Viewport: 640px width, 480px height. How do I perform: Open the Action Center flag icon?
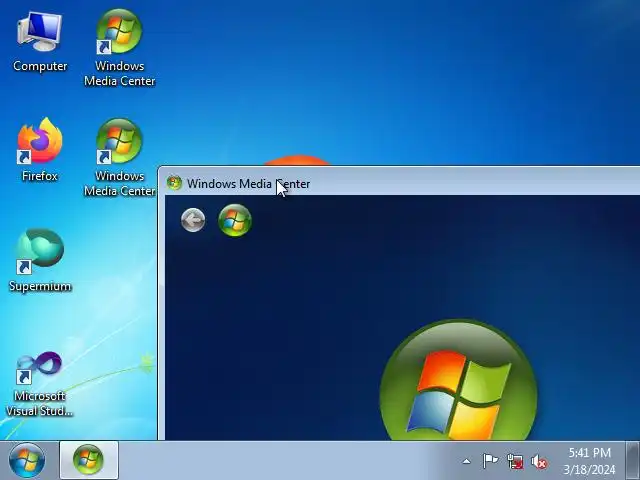point(490,461)
